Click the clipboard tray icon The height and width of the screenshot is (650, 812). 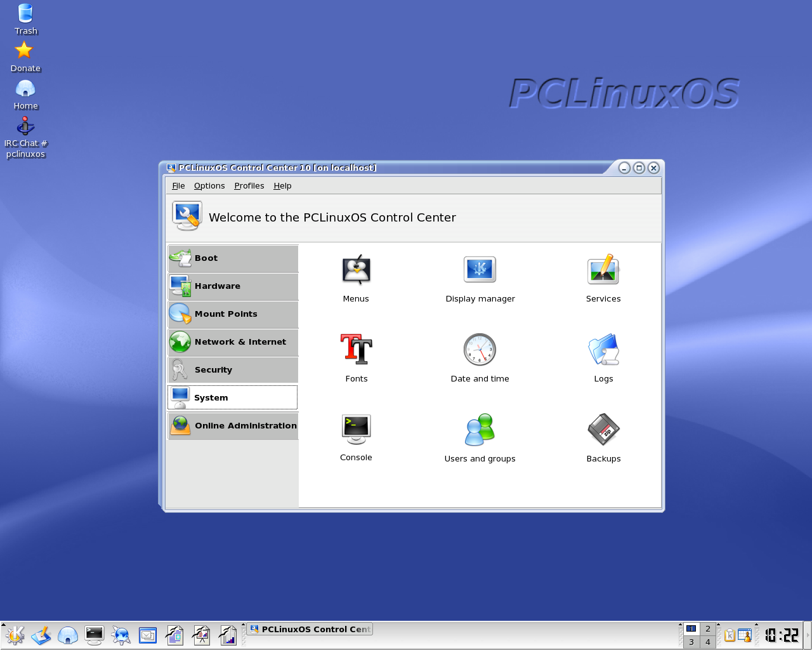[730, 635]
